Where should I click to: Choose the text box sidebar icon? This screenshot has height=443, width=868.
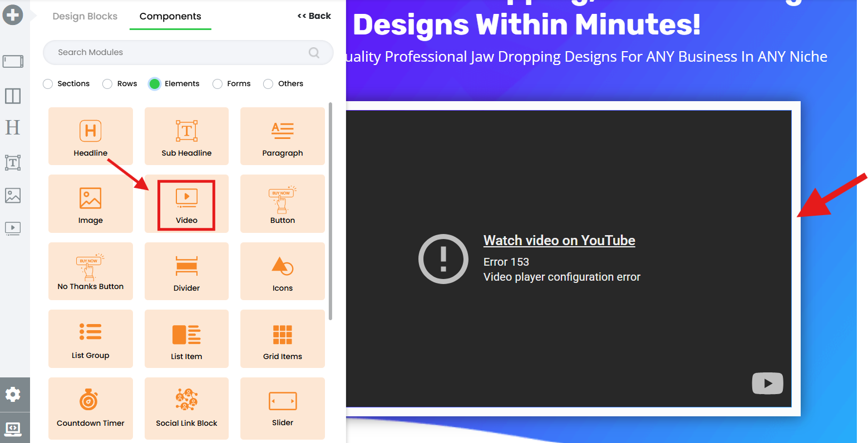(x=13, y=162)
